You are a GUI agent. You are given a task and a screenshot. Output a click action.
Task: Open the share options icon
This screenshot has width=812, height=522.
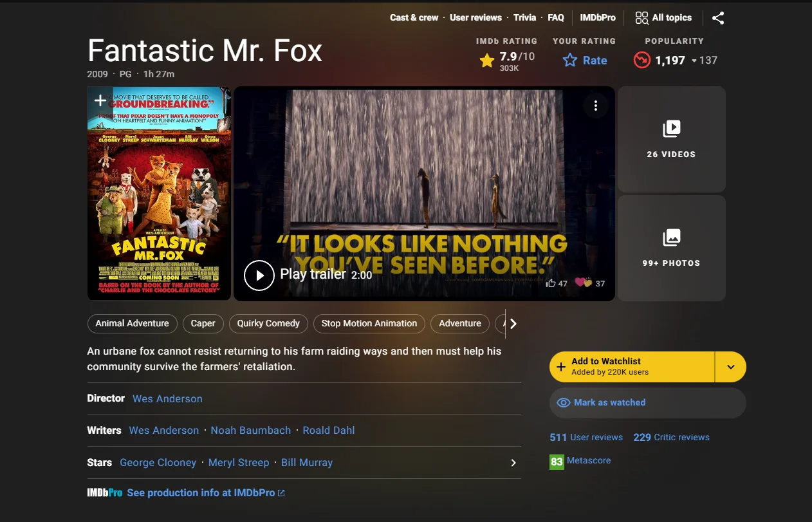718,18
